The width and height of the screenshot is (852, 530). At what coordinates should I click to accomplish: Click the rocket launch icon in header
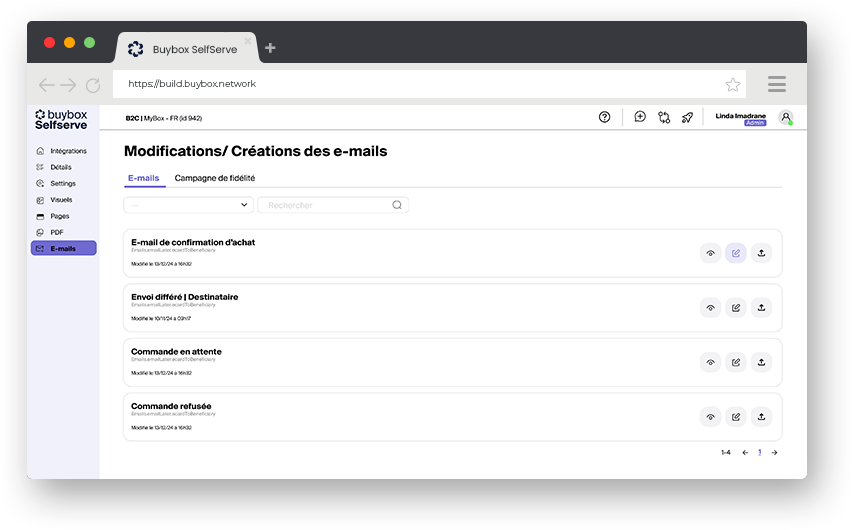pyautogui.click(x=687, y=117)
